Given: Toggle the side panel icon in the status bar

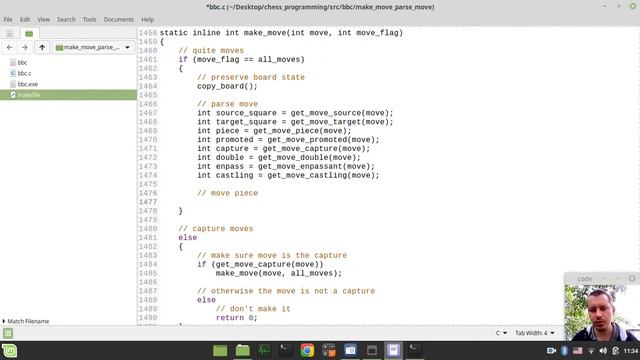Looking at the screenshot, I should (x=8, y=333).
